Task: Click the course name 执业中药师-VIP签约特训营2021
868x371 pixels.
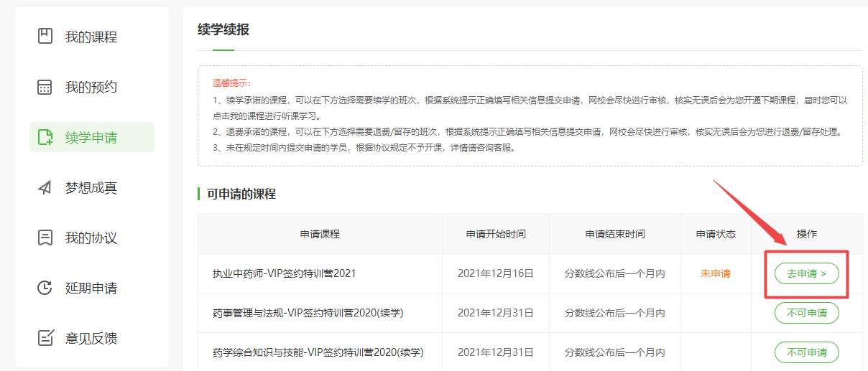Action: point(284,273)
